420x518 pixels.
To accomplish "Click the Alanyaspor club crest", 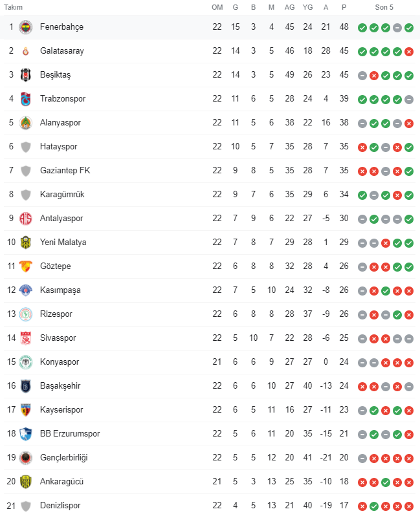I will pos(25,123).
